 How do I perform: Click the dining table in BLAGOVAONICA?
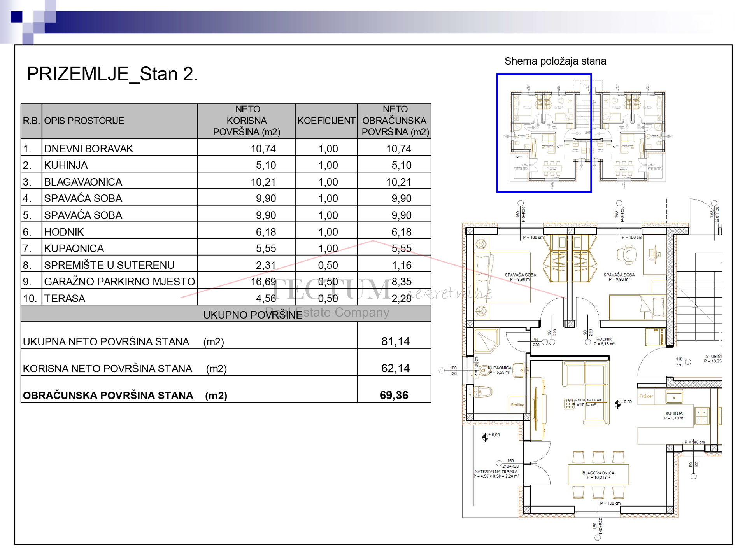[598, 475]
